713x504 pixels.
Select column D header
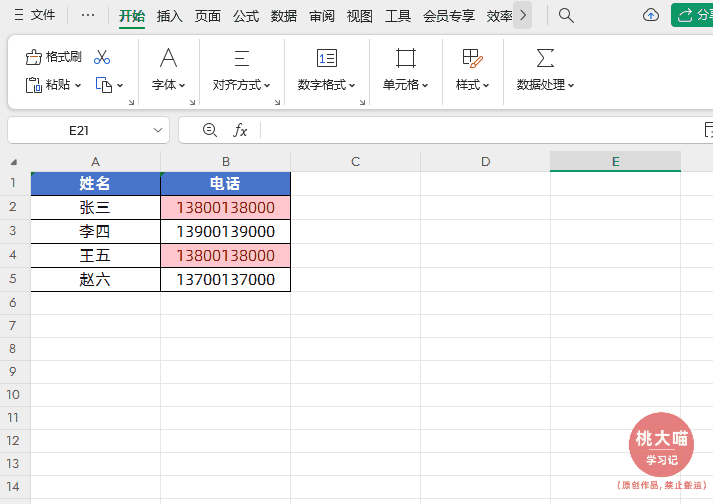486,161
